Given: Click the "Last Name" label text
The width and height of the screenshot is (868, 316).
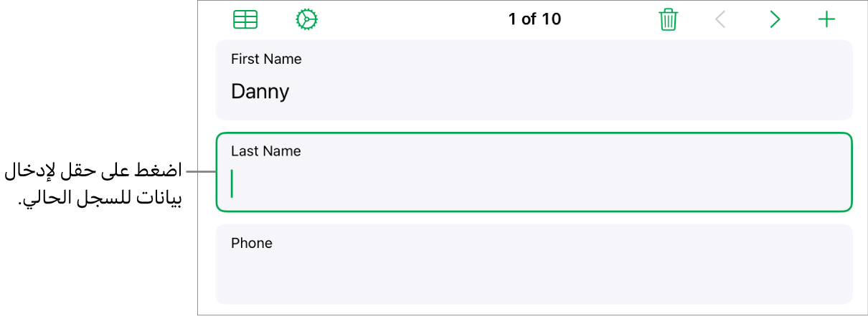Looking at the screenshot, I should (x=265, y=151).
